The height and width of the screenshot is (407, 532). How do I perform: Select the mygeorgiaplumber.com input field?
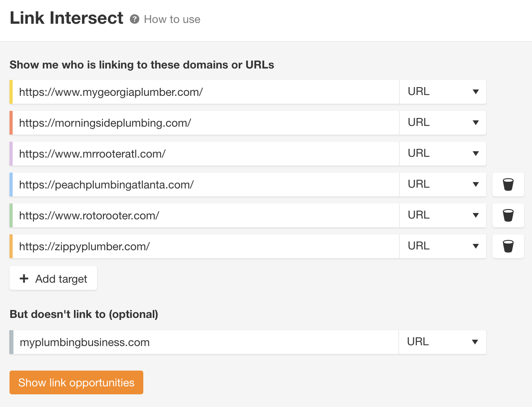[198, 91]
